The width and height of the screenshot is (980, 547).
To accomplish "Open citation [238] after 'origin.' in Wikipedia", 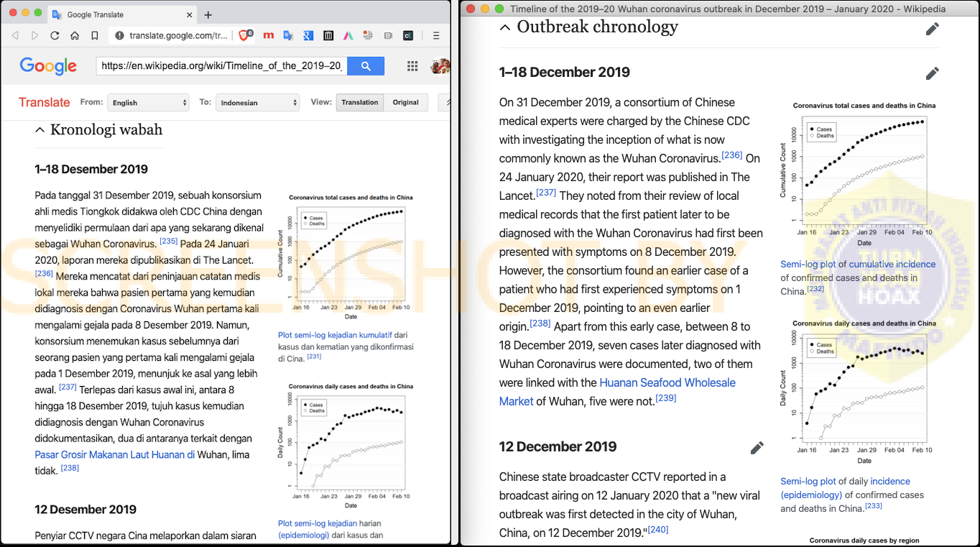I will [540, 323].
